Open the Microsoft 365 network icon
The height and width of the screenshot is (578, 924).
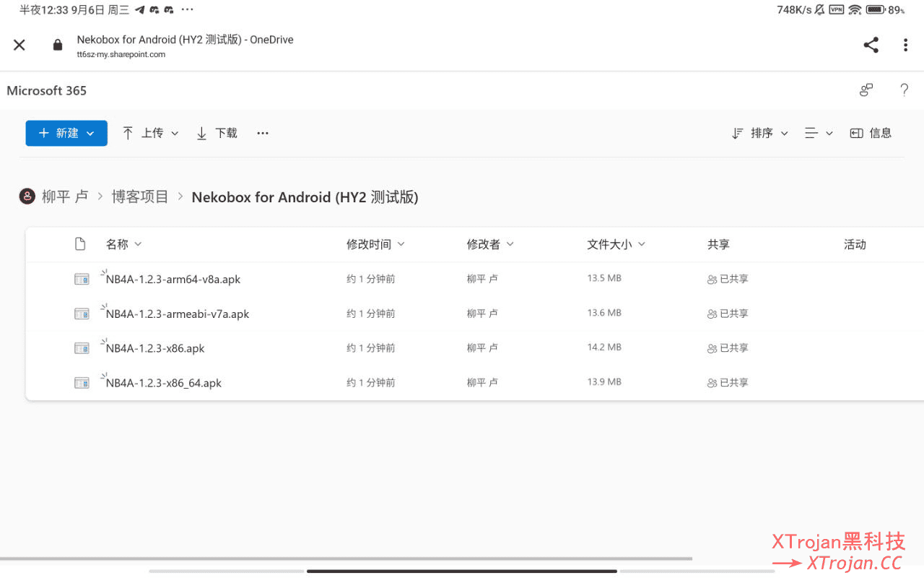coord(866,90)
